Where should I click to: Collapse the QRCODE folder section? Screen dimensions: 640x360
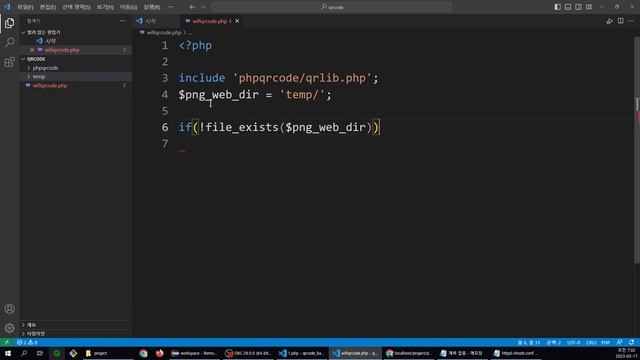(x=23, y=59)
